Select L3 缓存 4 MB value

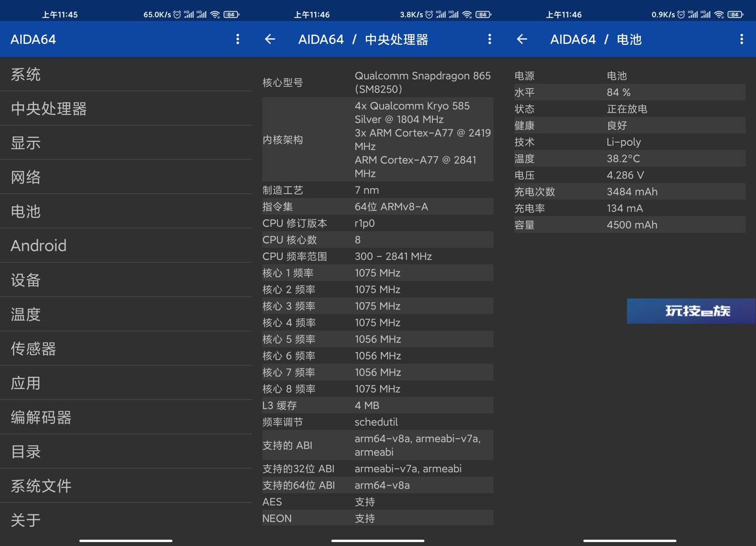pyautogui.click(x=367, y=405)
